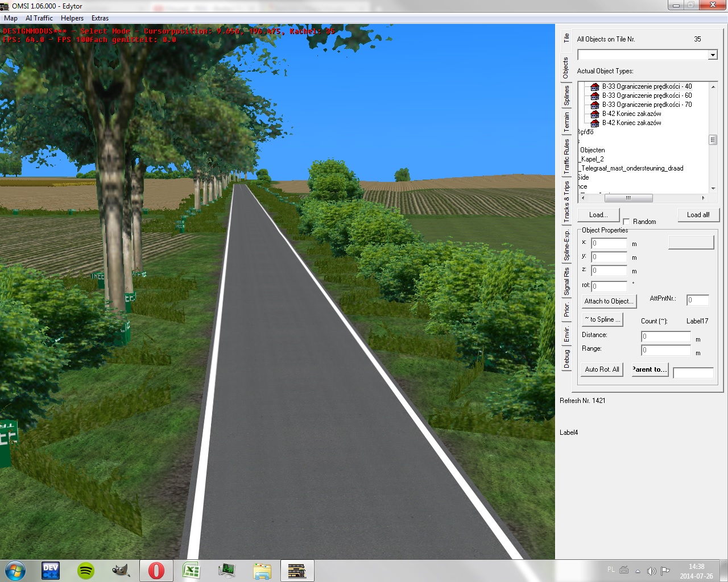728x582 pixels.
Task: Open the Map menu
Action: pyautogui.click(x=11, y=18)
